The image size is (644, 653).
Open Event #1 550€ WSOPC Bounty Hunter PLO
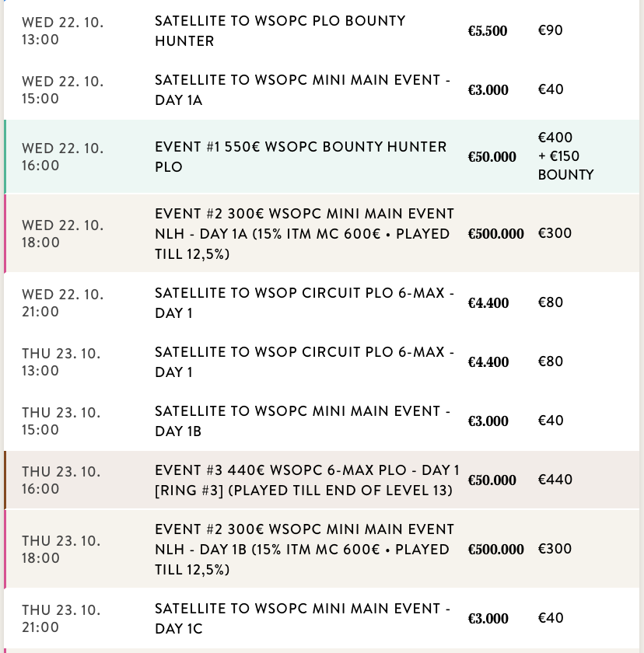[x=300, y=157]
